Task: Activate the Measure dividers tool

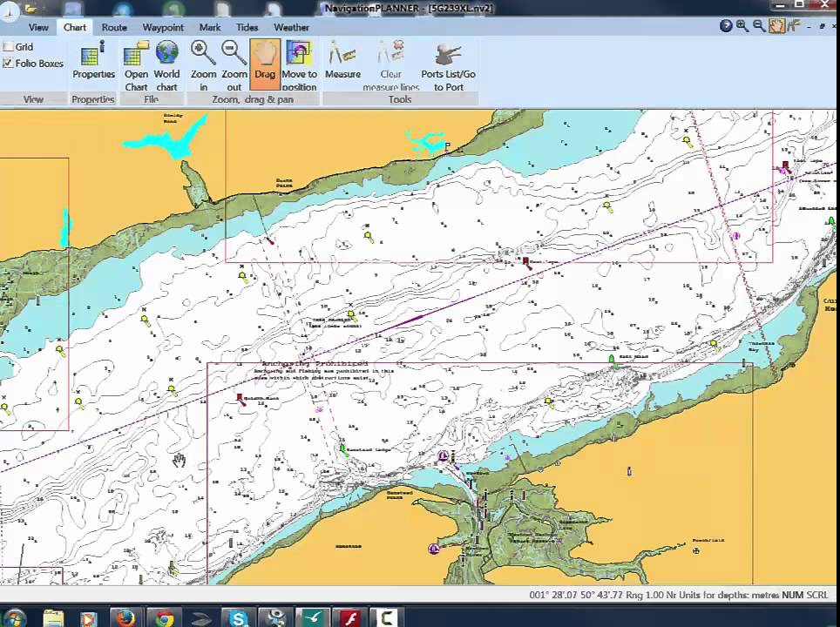Action: click(x=342, y=60)
